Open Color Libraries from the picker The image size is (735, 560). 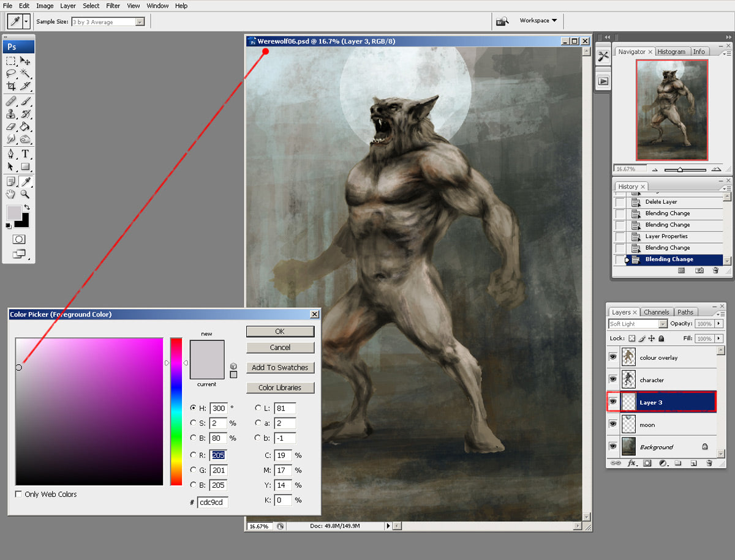click(x=280, y=387)
